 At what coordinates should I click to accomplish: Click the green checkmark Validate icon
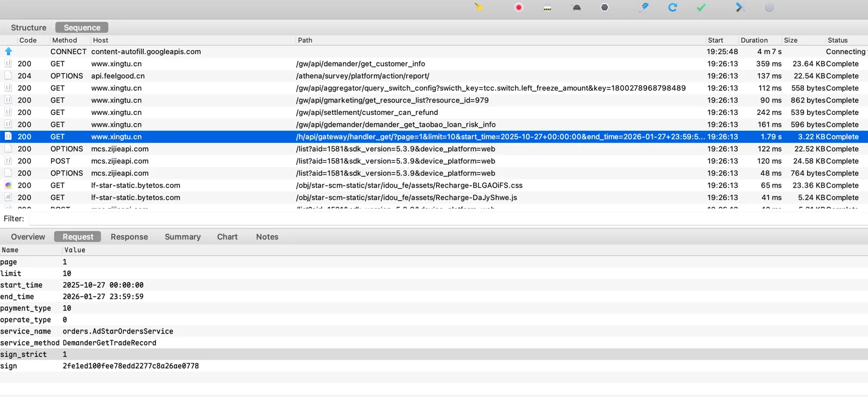click(x=701, y=8)
